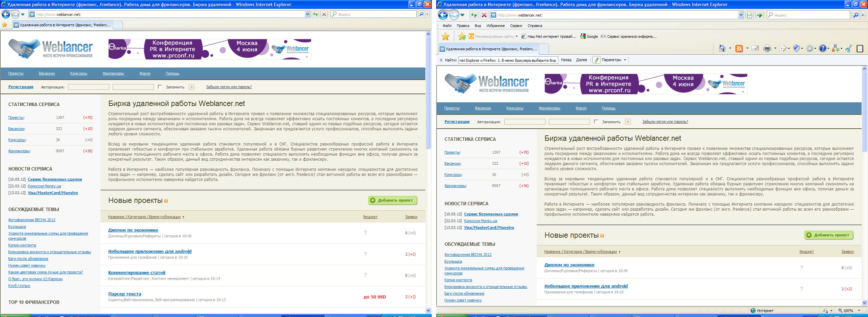Open Парсер текста project in the left window
Screen dimensions: 868x317
[125, 294]
